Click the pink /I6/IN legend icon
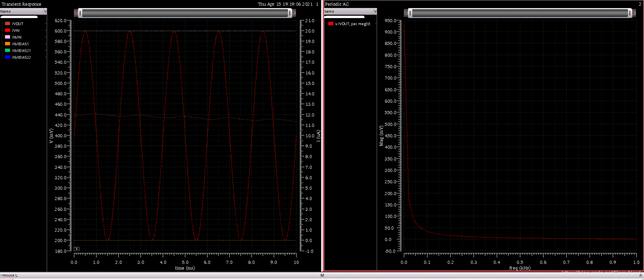This screenshot has height=280, width=644. tap(7, 37)
